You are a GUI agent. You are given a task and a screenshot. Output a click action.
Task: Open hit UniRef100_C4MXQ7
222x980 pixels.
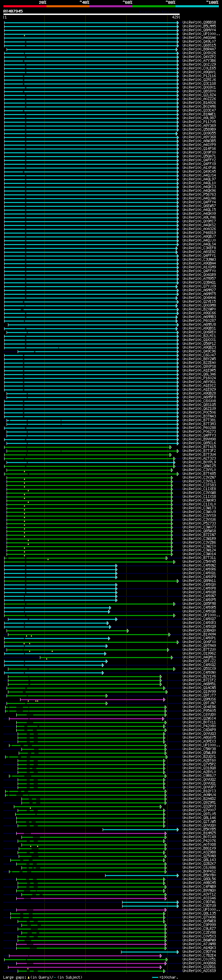pyautogui.click(x=199, y=619)
